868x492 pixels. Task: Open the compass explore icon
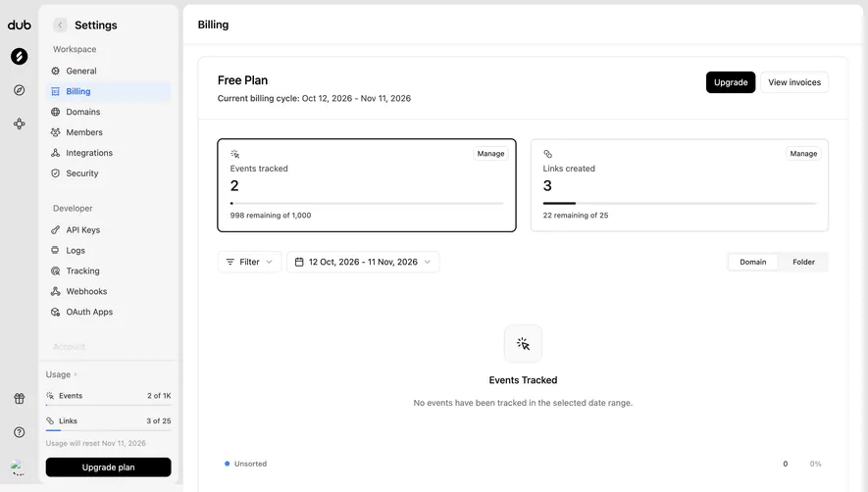coord(20,90)
